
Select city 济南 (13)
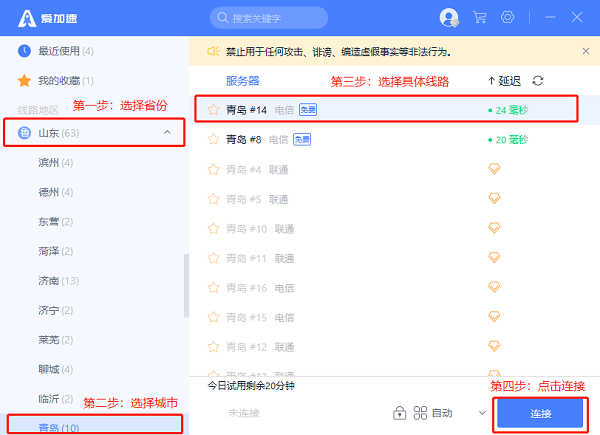[59, 281]
